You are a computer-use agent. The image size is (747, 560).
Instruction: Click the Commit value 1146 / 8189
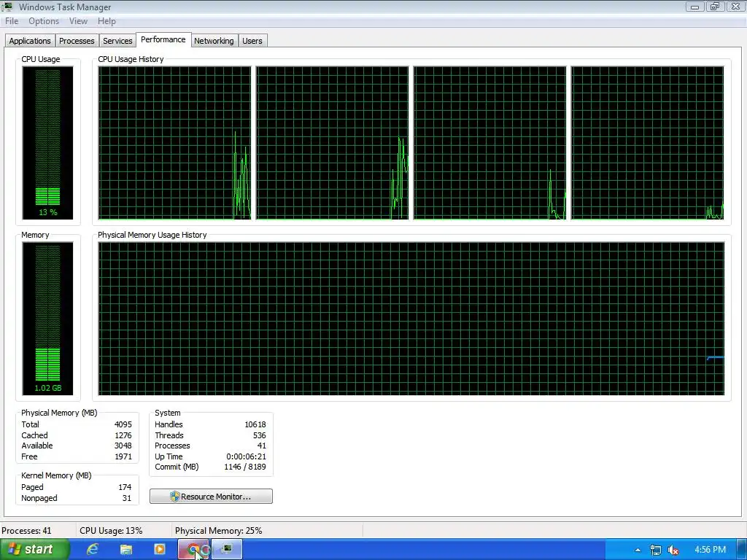click(x=245, y=467)
